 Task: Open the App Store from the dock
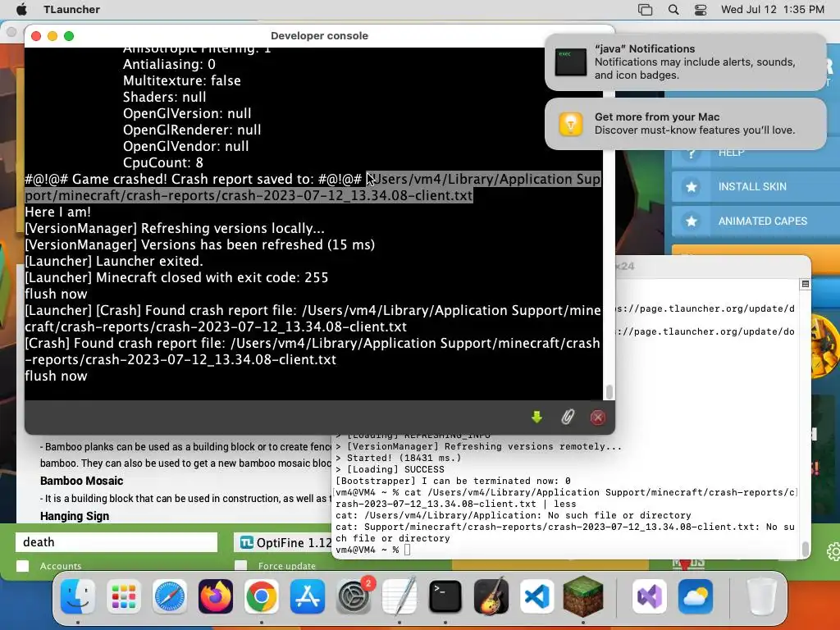click(x=308, y=596)
